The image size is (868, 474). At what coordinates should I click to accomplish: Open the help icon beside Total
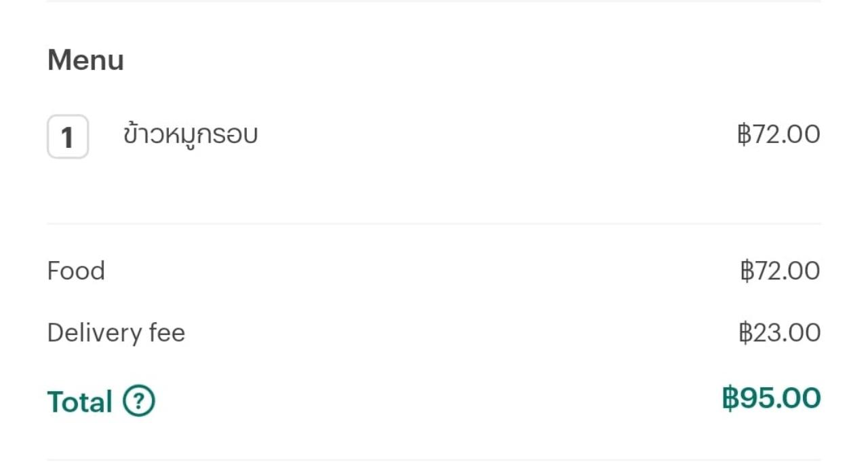point(139,401)
